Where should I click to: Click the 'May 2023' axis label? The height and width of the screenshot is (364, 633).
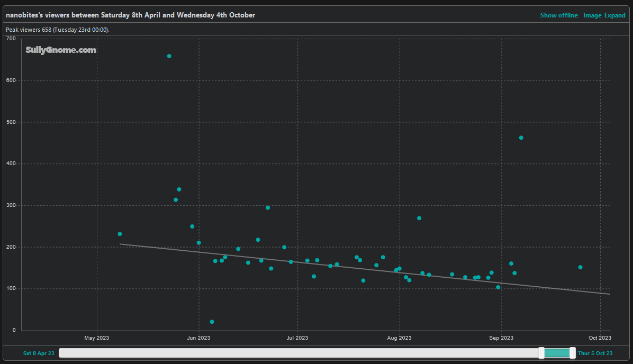click(x=96, y=338)
